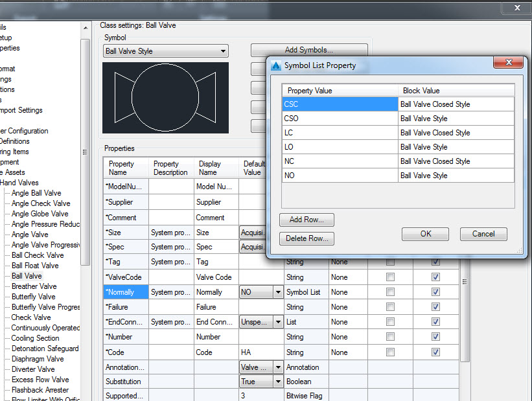Open the Substitution True dropdown

tap(278, 382)
